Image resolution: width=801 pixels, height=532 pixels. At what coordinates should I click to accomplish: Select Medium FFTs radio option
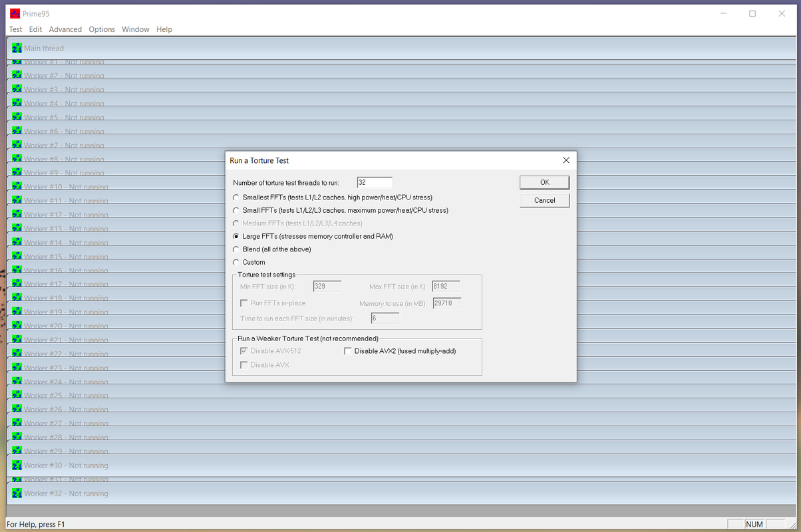(x=236, y=223)
